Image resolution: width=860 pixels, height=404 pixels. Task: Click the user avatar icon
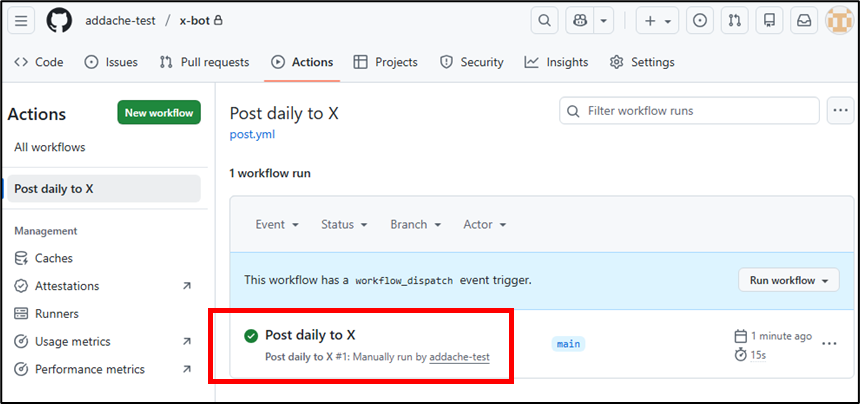point(838,20)
